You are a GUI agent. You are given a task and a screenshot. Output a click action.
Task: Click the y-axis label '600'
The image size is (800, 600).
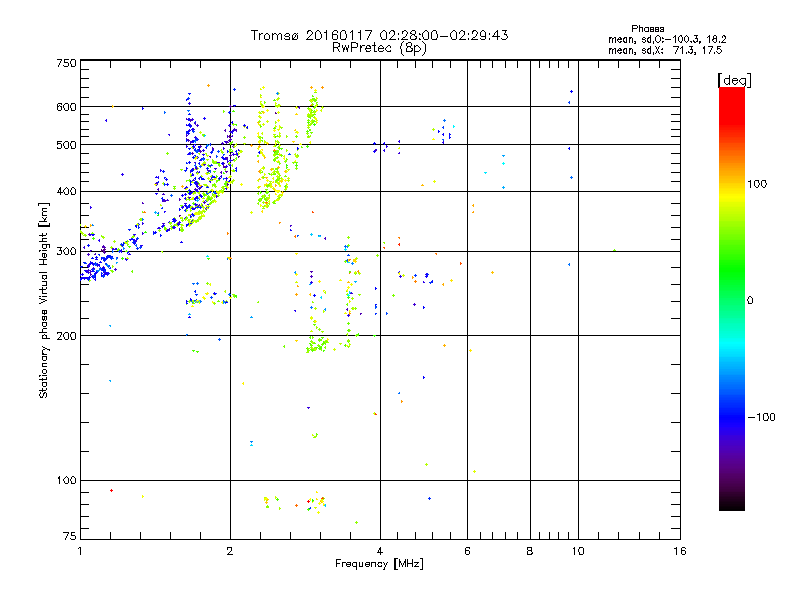point(66,107)
